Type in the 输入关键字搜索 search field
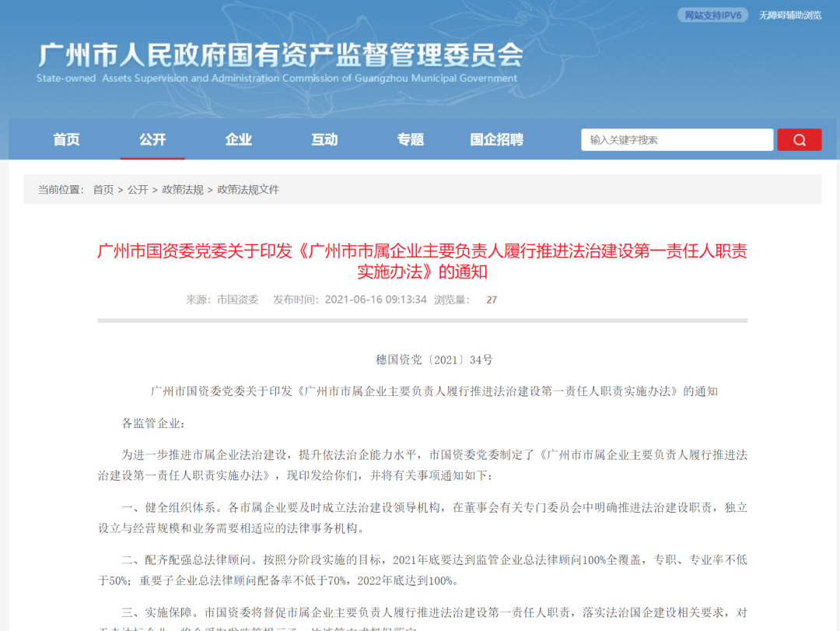This screenshot has height=631, width=840. 676,140
